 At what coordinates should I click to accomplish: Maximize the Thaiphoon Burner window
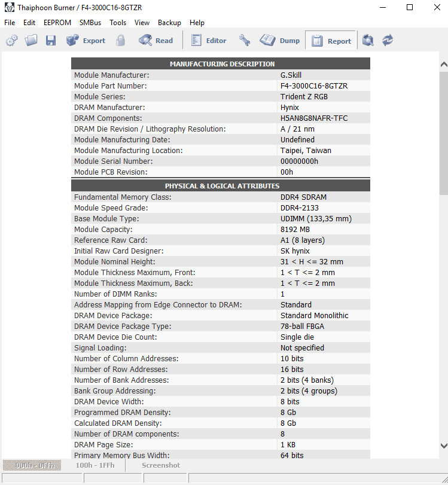tap(410, 7)
